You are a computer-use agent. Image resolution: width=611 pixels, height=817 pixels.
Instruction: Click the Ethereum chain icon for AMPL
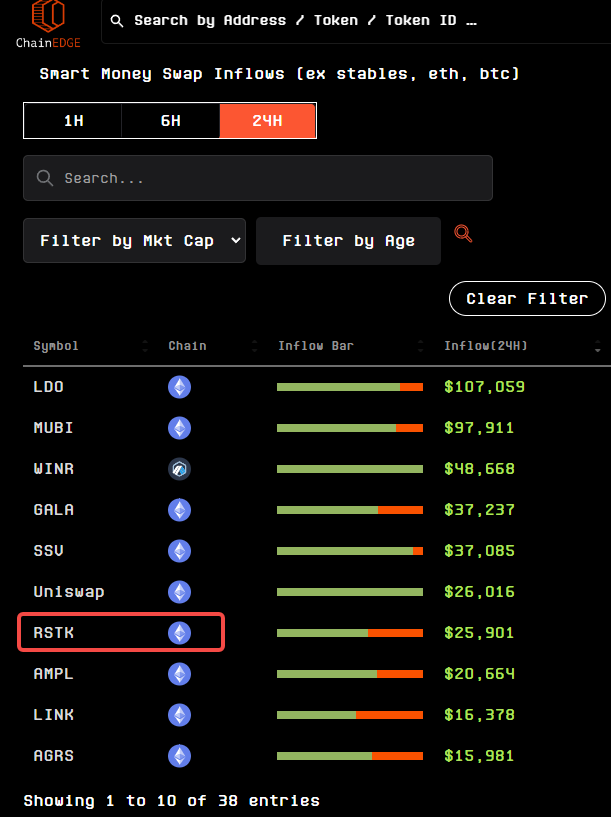click(x=179, y=674)
